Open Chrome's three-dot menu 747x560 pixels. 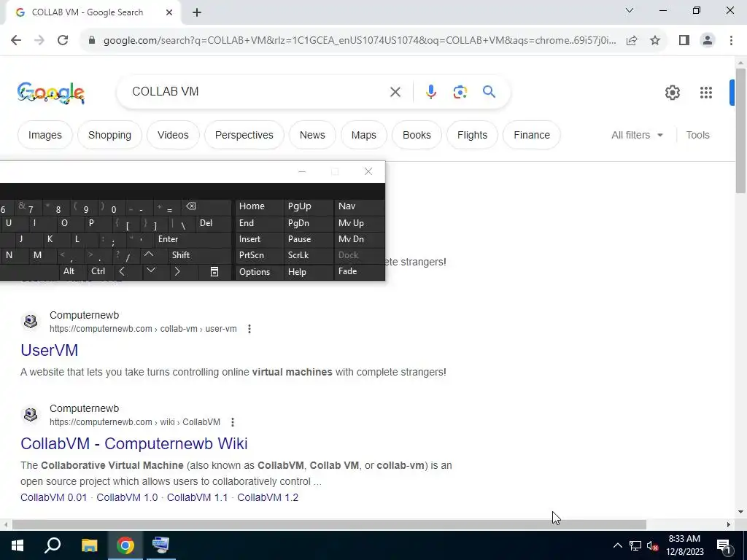pyautogui.click(x=731, y=41)
